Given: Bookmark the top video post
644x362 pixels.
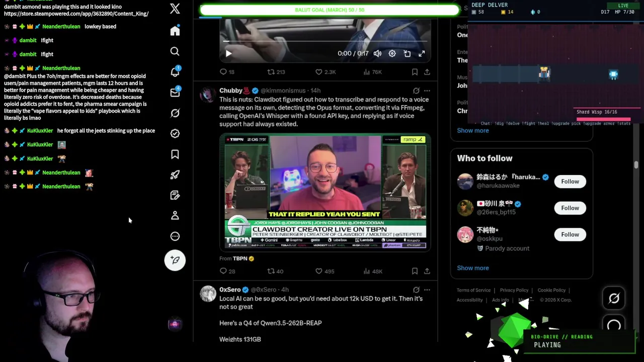Looking at the screenshot, I should 415,72.
